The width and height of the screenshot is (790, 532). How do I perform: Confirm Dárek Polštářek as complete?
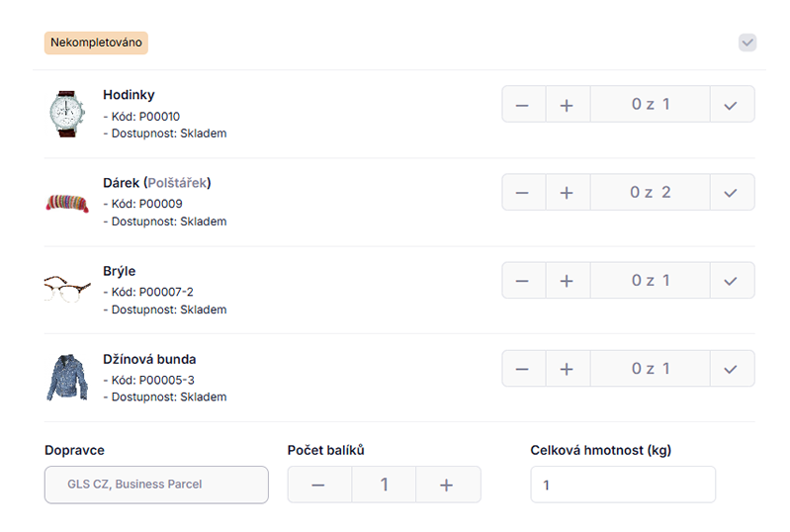[x=732, y=193]
